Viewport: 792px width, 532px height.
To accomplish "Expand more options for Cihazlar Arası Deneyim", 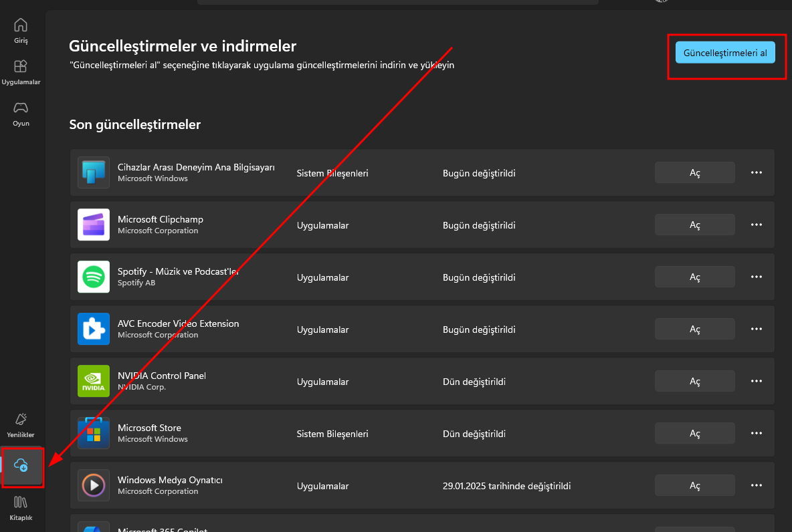I will [756, 172].
